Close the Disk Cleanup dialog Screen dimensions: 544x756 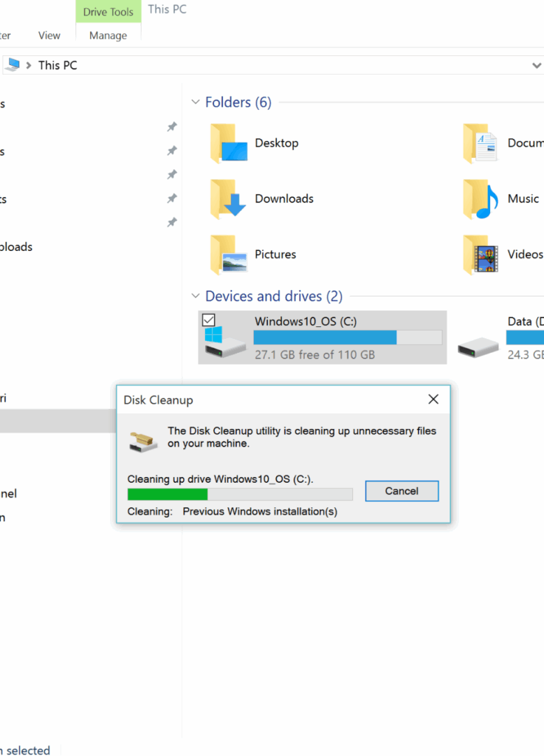pos(433,399)
